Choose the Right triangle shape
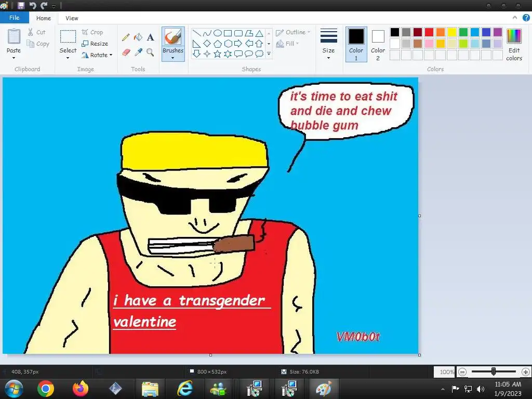The image size is (532, 399). [196, 44]
